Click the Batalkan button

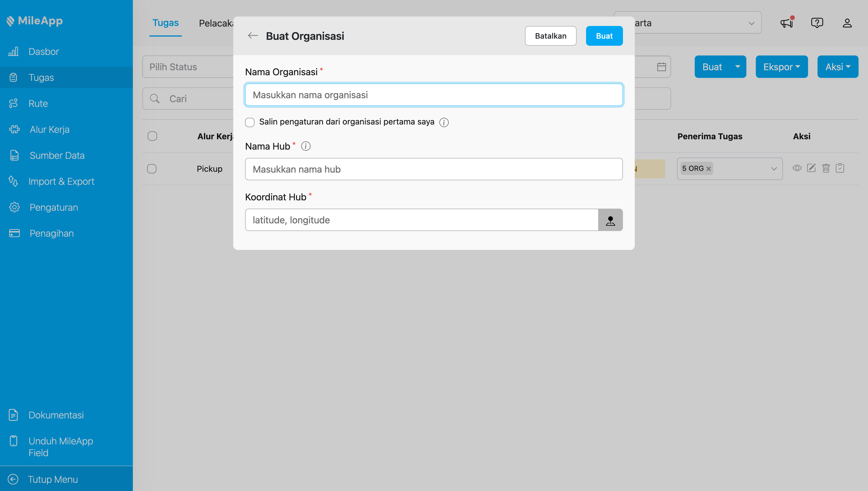551,35
